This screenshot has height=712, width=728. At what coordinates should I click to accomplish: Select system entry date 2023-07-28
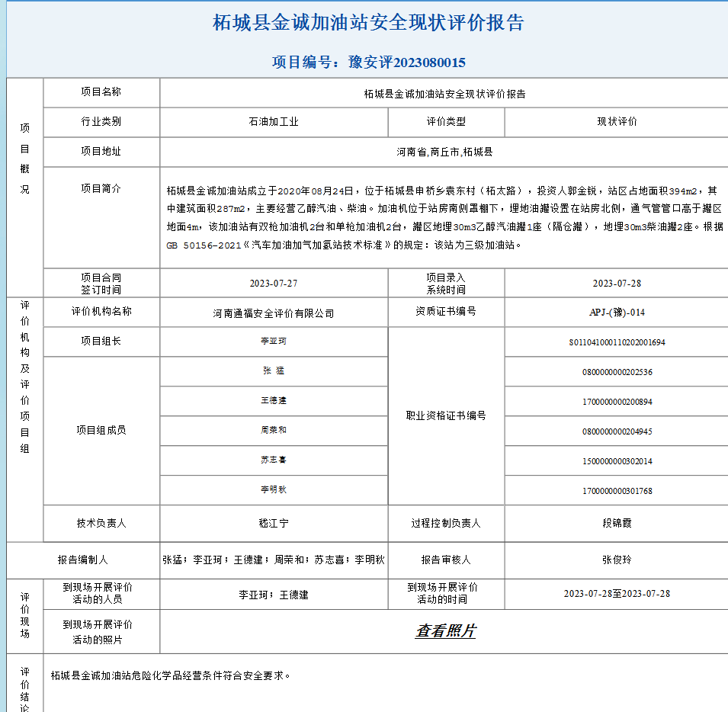point(617,283)
